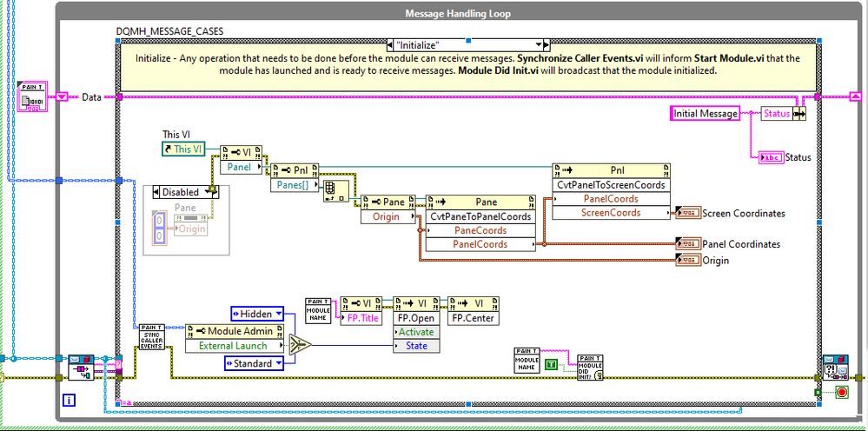Click the Module Did Init subVI icon
The width and height of the screenshot is (868, 431).
pos(590,367)
